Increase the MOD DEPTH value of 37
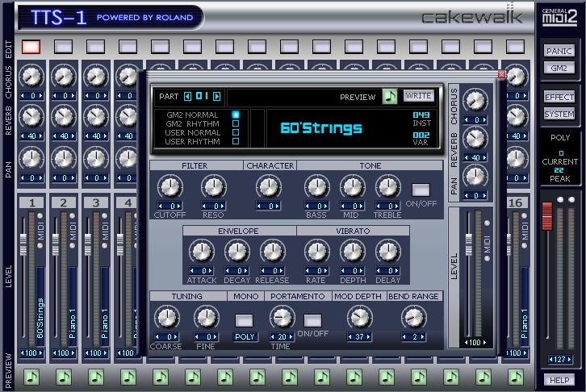This screenshot has width=586, height=392. [x=369, y=336]
